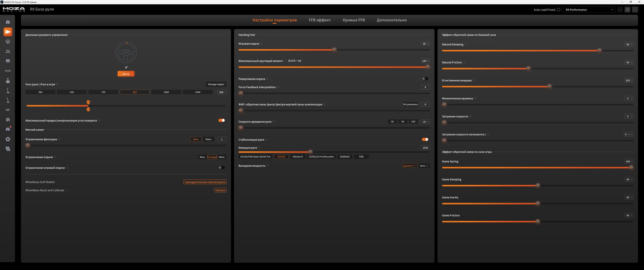Viewport: 644px width, 270px height.
Task: Toggle the Реверсивная отдача switch
Action: pos(425,79)
